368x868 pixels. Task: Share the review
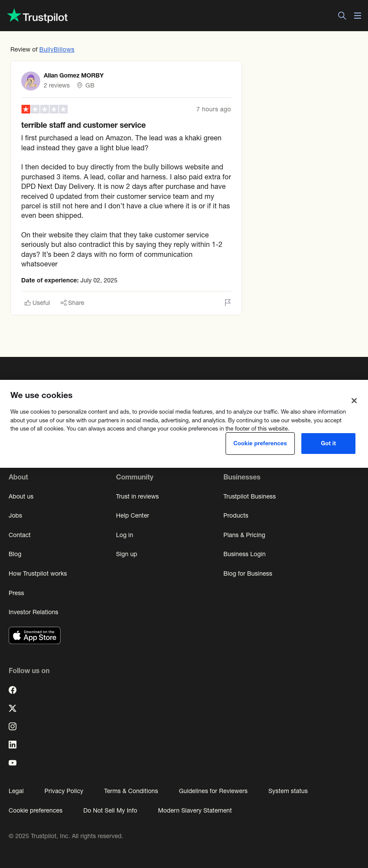[72, 303]
